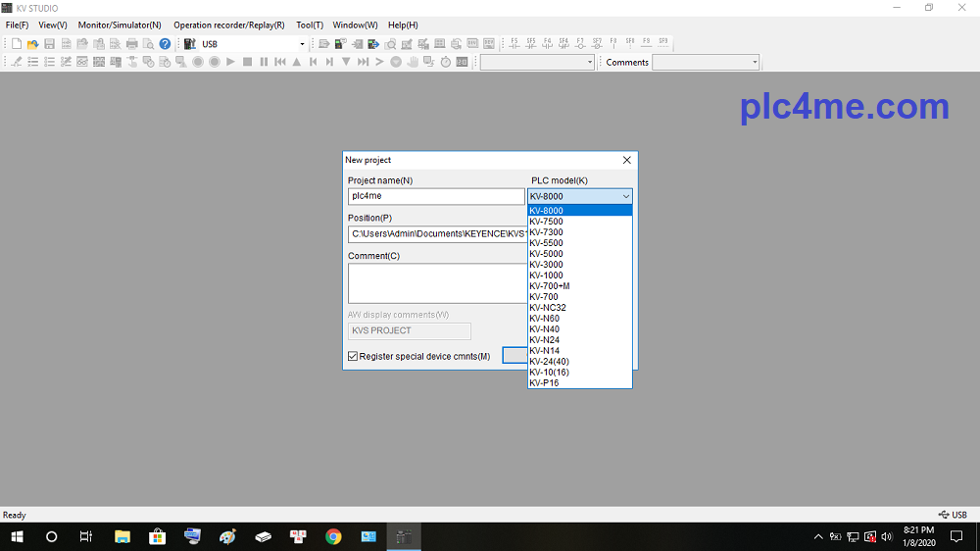Viewport: 980px width, 551px height.
Task: Uncheck Register special device comments checkbox
Action: tap(353, 356)
